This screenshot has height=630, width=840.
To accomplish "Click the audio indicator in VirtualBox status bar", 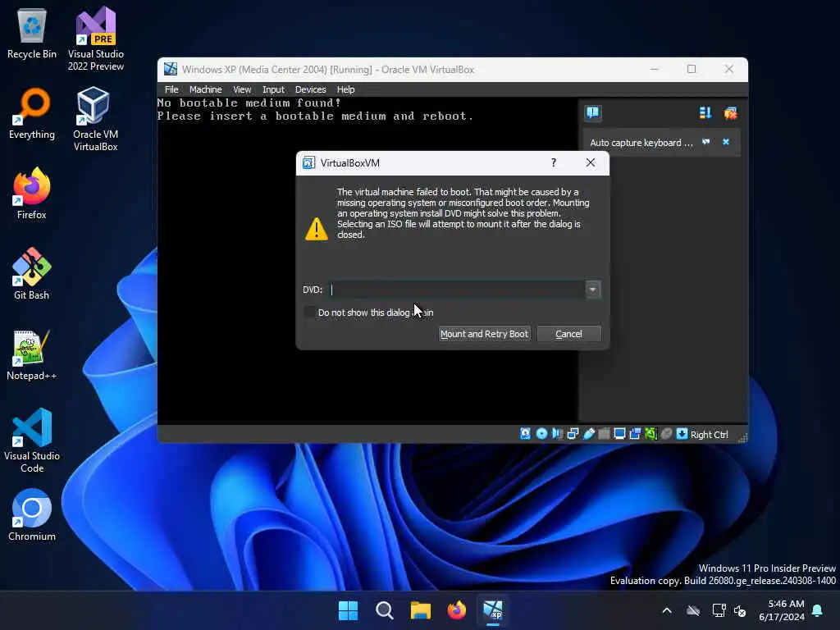I will click(557, 434).
